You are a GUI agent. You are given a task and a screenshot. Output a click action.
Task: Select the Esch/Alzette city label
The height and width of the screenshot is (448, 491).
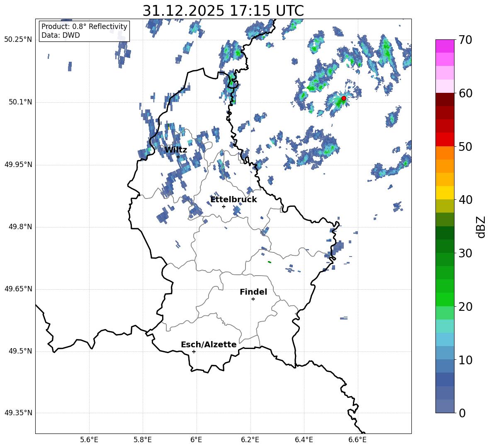click(x=209, y=344)
